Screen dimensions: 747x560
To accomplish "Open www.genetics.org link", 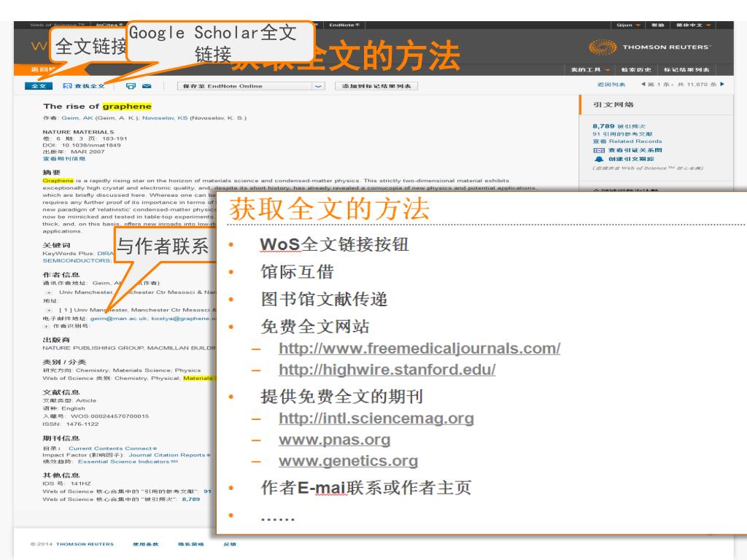I will pyautogui.click(x=348, y=461).
